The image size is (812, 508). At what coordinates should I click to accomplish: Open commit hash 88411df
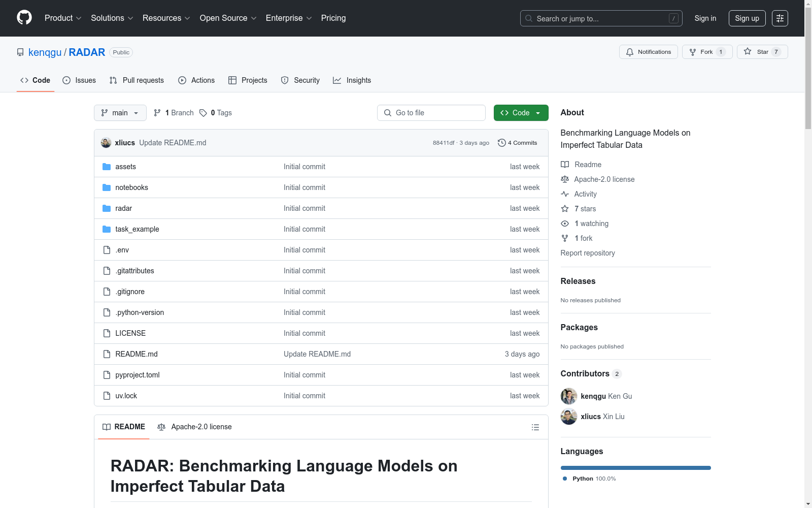pyautogui.click(x=444, y=143)
